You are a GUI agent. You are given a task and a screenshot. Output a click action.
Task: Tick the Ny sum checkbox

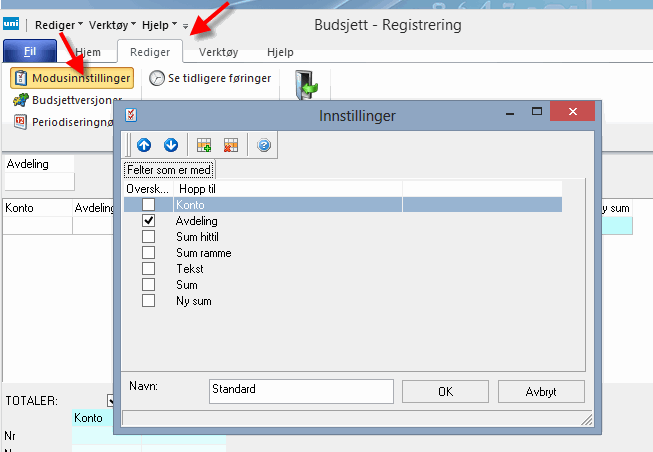click(x=149, y=301)
